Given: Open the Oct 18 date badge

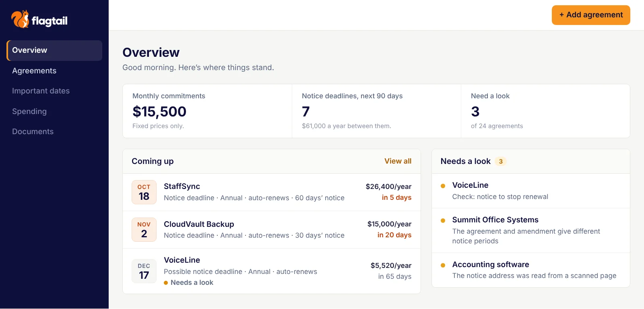Looking at the screenshot, I should click(x=144, y=192).
